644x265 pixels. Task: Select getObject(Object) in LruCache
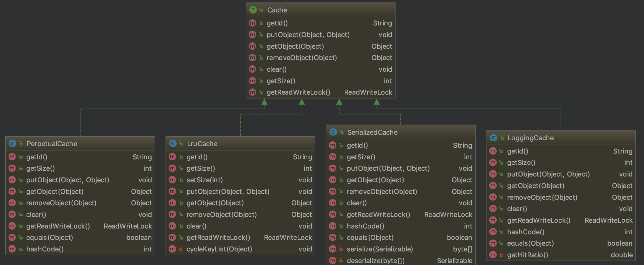tap(215, 203)
